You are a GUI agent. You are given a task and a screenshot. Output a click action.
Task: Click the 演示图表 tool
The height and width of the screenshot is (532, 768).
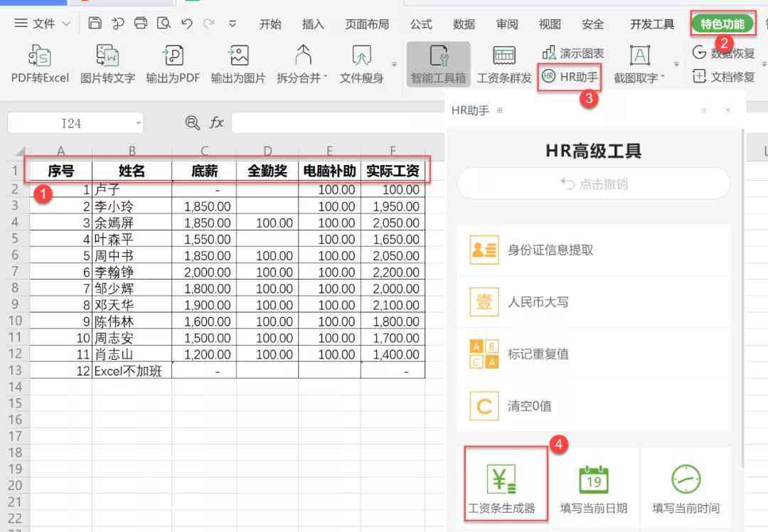click(573, 53)
